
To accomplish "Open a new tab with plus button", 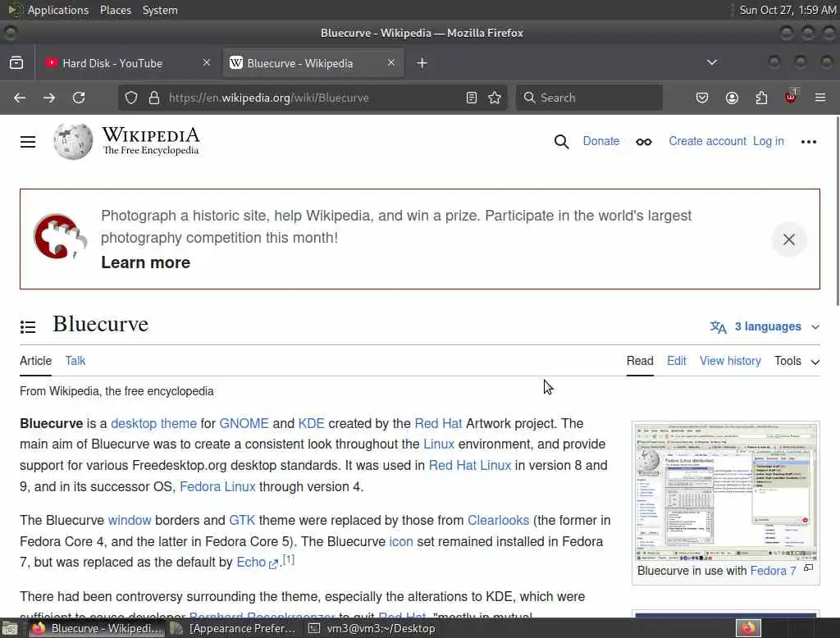I will click(x=422, y=63).
